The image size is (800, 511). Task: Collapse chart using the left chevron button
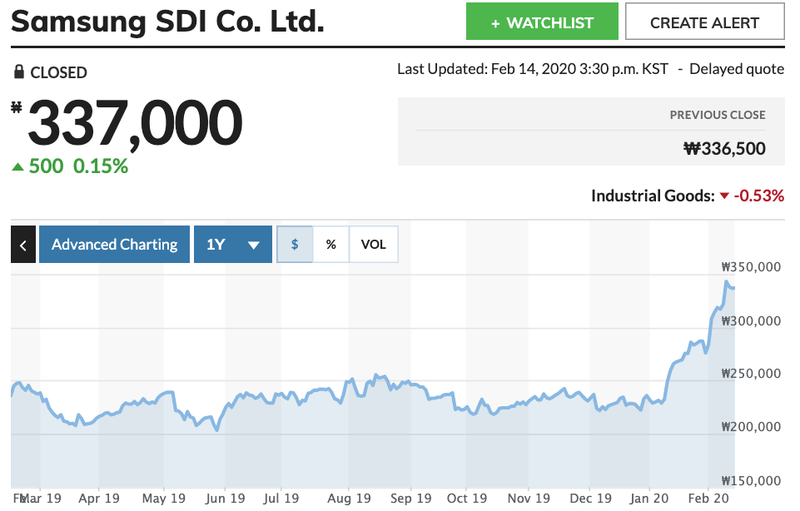pos(23,244)
